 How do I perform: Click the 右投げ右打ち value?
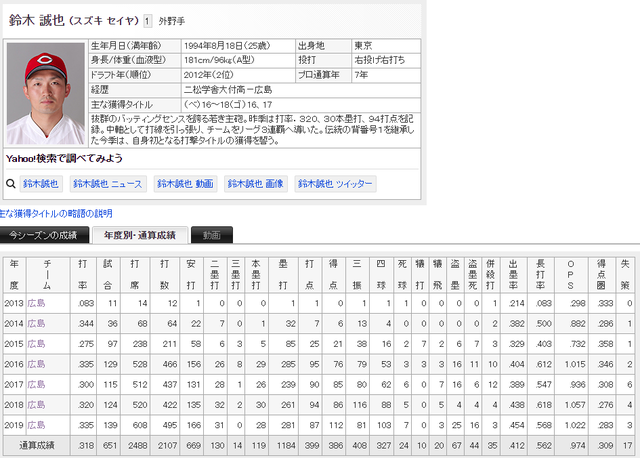380,60
